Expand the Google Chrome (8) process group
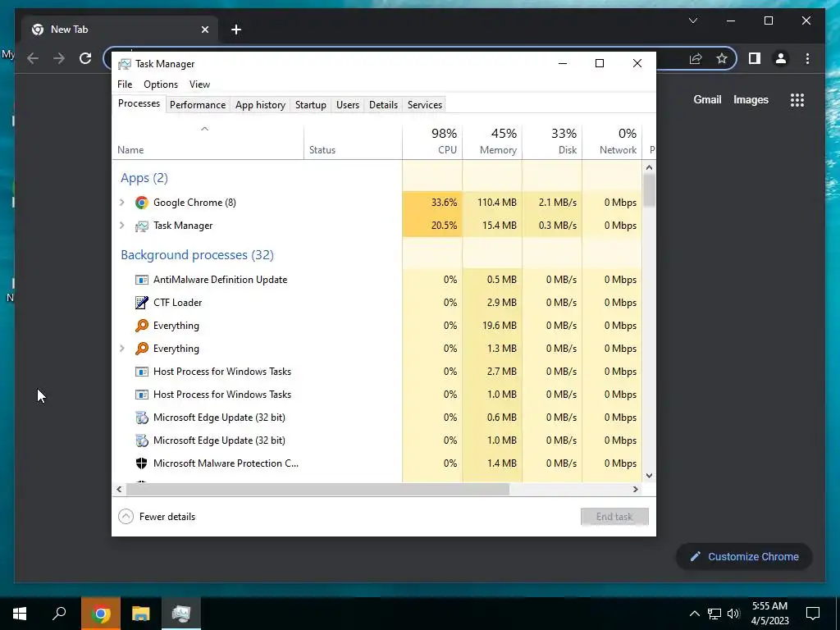 [122, 203]
